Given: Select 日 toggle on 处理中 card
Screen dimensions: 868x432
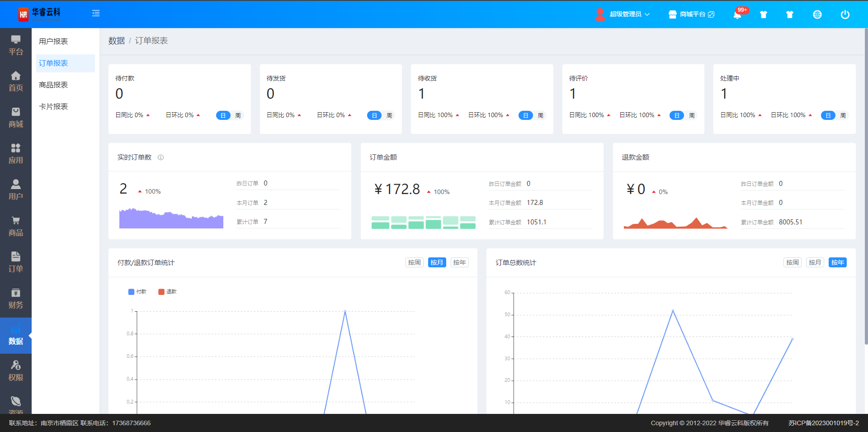Looking at the screenshot, I should tap(828, 115).
